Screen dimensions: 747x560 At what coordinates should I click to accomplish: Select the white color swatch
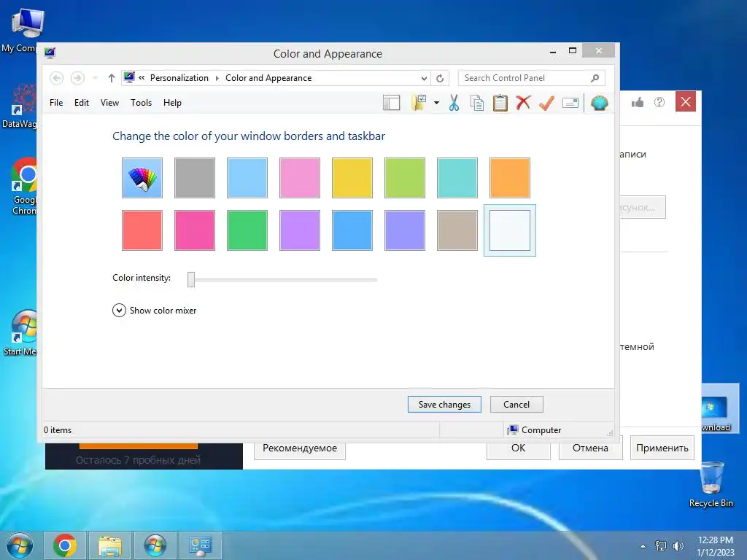point(510,230)
